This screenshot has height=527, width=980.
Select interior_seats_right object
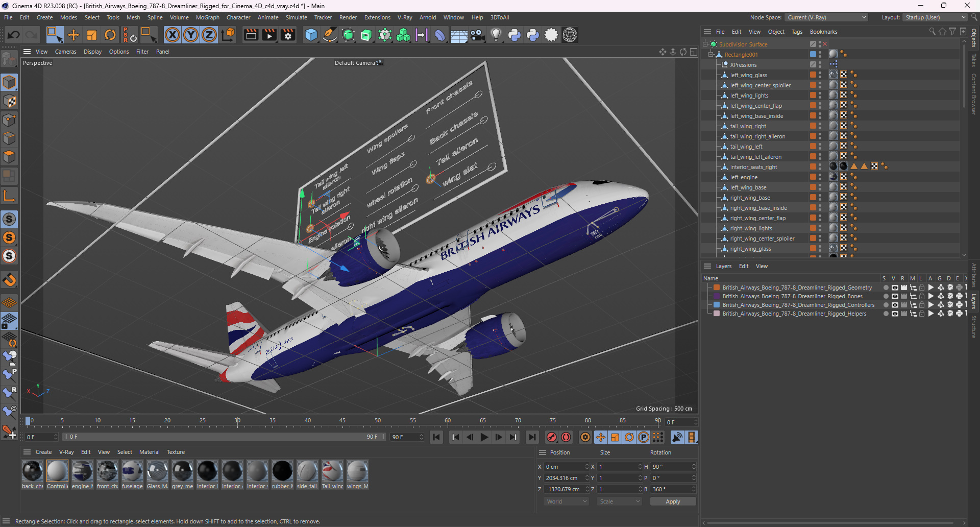(753, 167)
